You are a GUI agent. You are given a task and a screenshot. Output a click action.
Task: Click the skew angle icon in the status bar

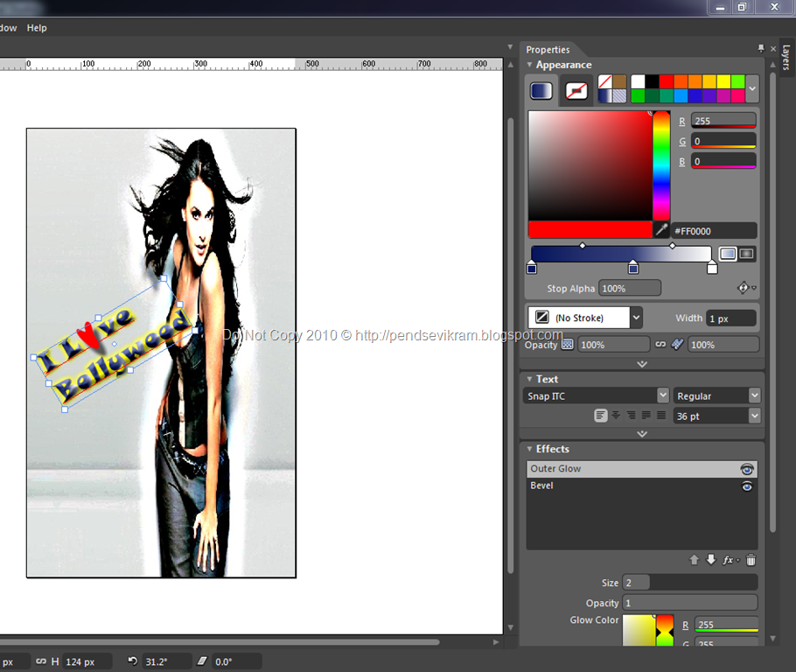pyautogui.click(x=202, y=661)
